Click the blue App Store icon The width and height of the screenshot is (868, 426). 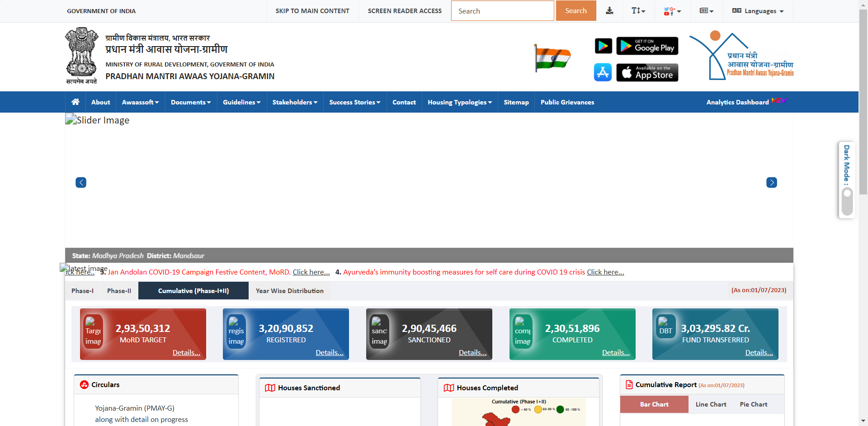[603, 72]
